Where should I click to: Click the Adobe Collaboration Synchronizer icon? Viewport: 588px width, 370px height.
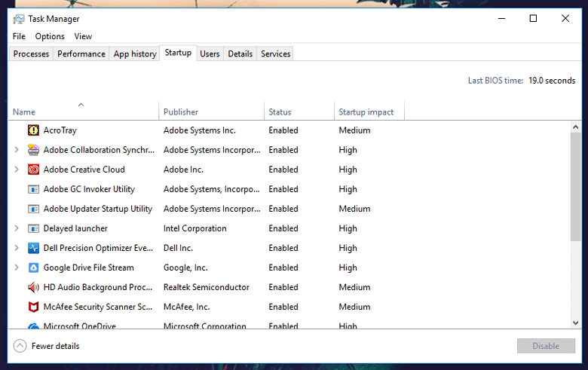click(x=33, y=150)
